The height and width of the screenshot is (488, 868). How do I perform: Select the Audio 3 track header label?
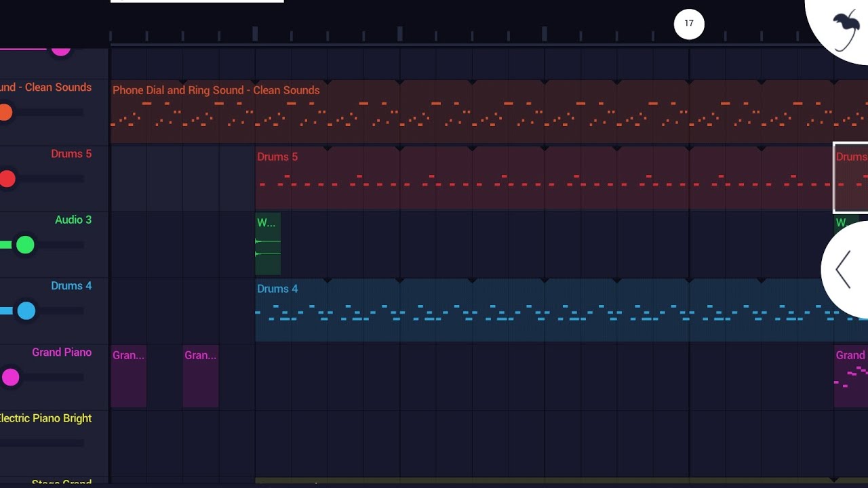coord(73,220)
